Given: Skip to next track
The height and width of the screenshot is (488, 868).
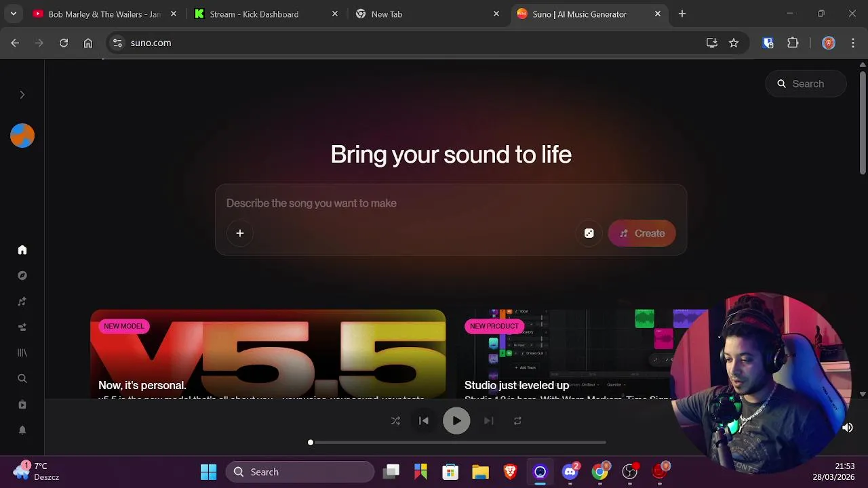Looking at the screenshot, I should (489, 421).
